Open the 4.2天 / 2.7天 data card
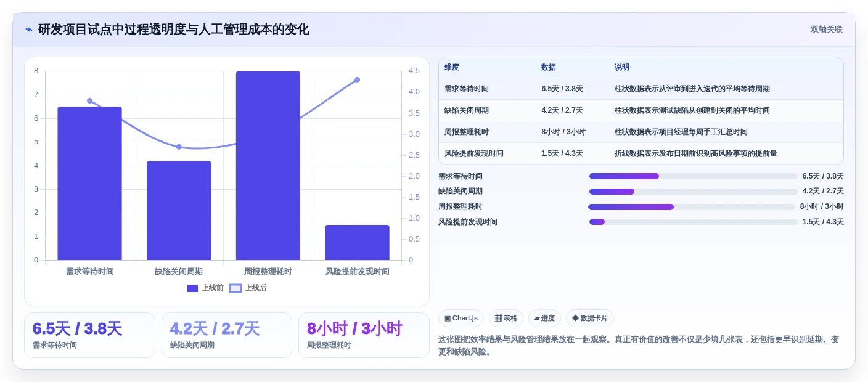Image resolution: width=868 pixels, height=382 pixels. pos(227,335)
